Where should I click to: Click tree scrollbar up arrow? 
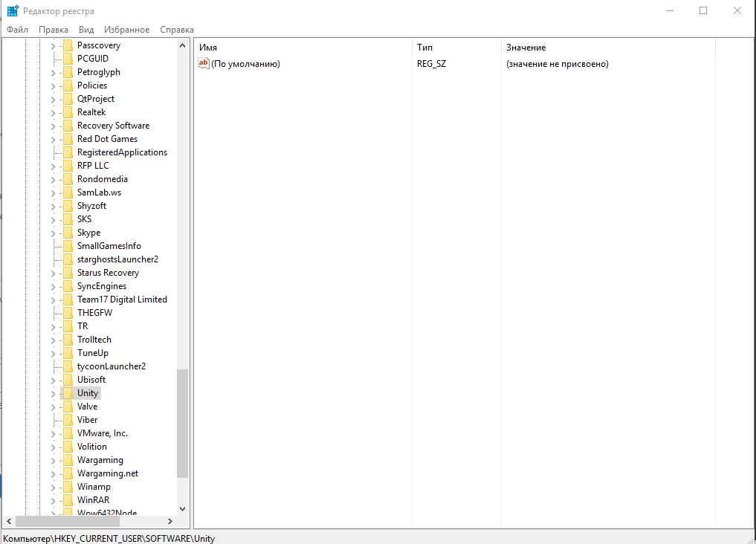182,45
